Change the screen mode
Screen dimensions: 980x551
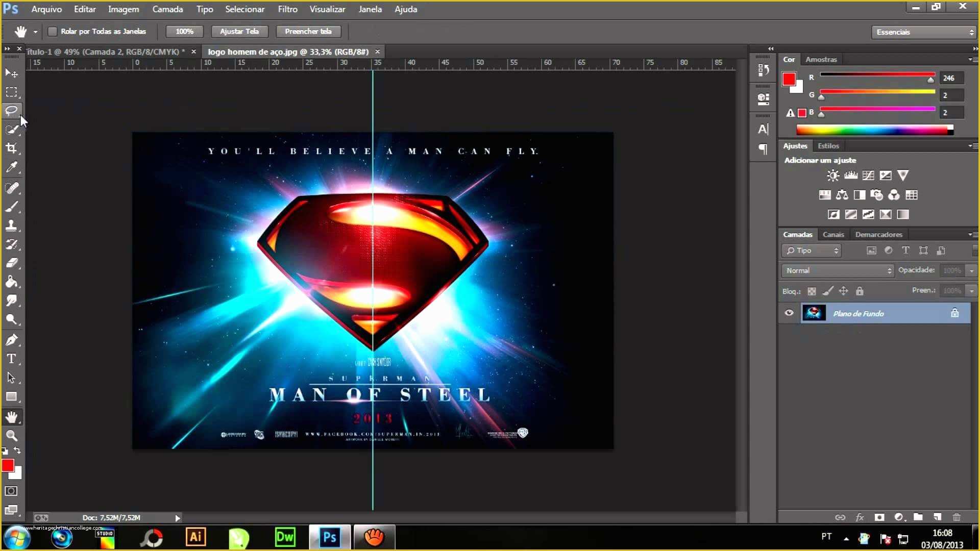pyautogui.click(x=11, y=510)
